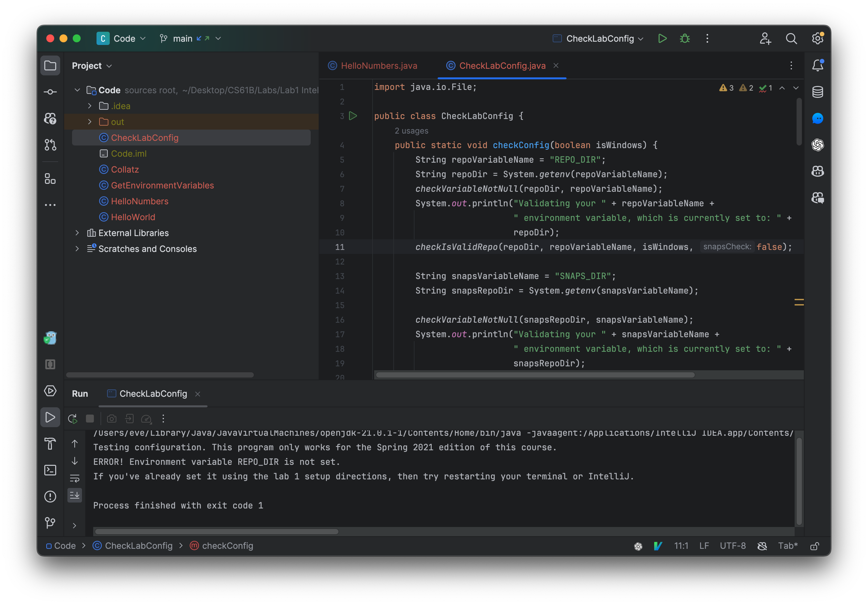
Task: Open the Project tool window folder icon
Action: pyautogui.click(x=50, y=65)
